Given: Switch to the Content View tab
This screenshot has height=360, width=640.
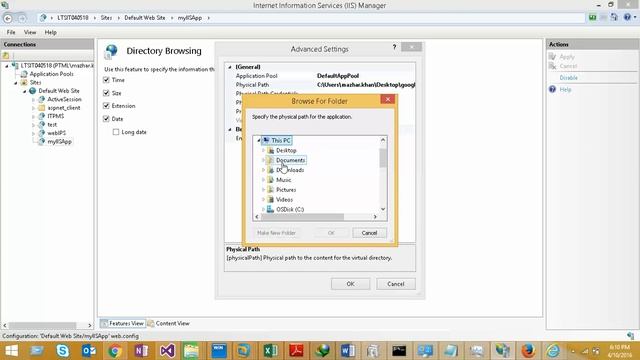Looking at the screenshot, I should click(x=169, y=323).
